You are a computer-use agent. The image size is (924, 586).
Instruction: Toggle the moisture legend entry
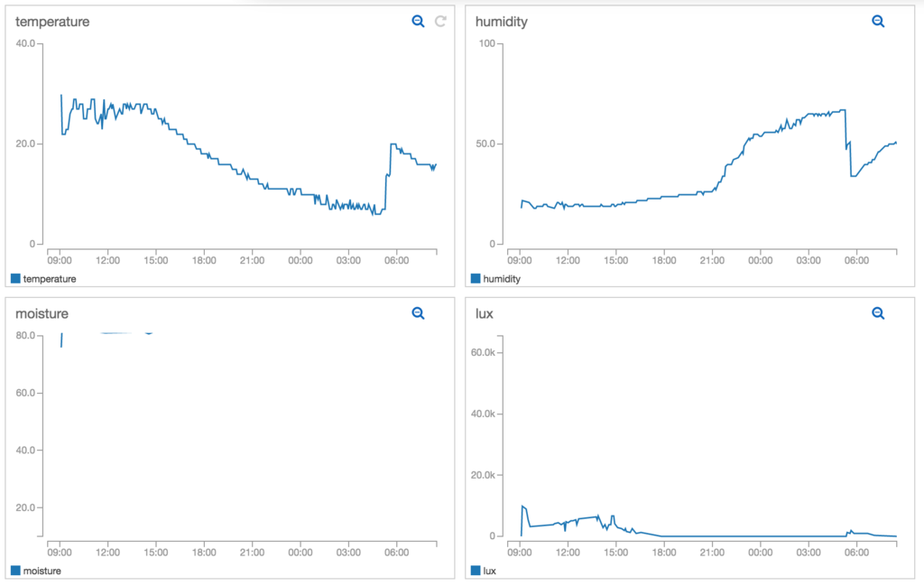click(36, 571)
